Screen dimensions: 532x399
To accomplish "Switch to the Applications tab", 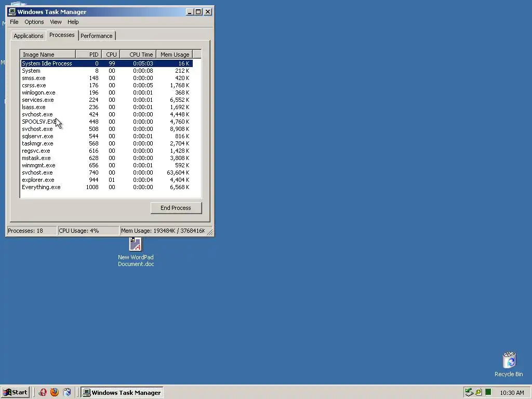I will (29, 36).
